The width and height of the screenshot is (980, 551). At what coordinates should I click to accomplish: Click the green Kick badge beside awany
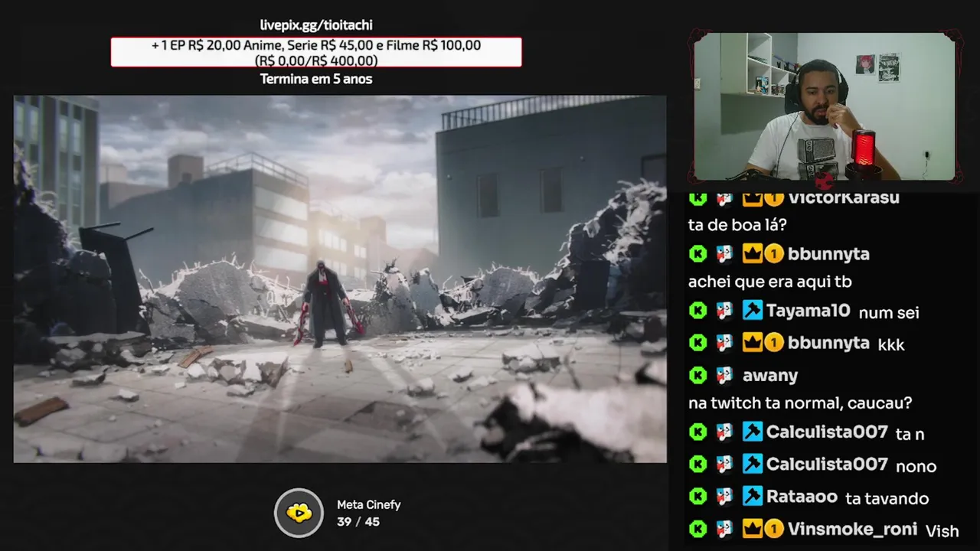point(697,375)
